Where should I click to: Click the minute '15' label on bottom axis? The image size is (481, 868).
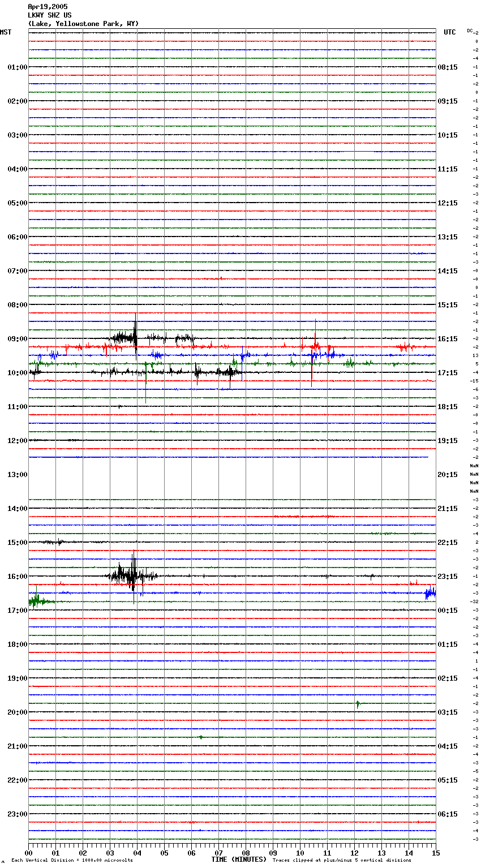436,853
